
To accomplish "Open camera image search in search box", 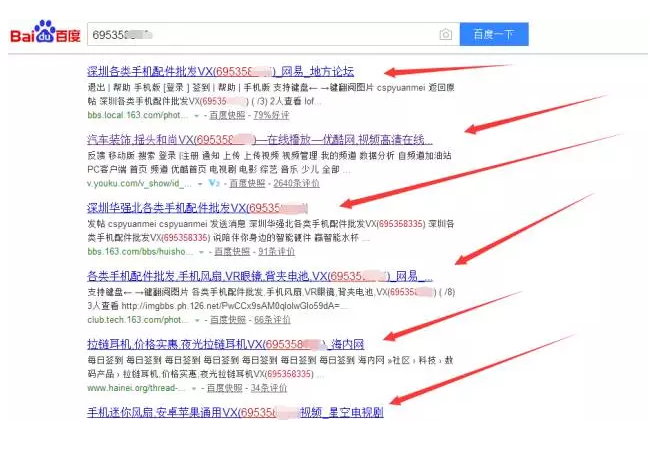I will (x=445, y=35).
